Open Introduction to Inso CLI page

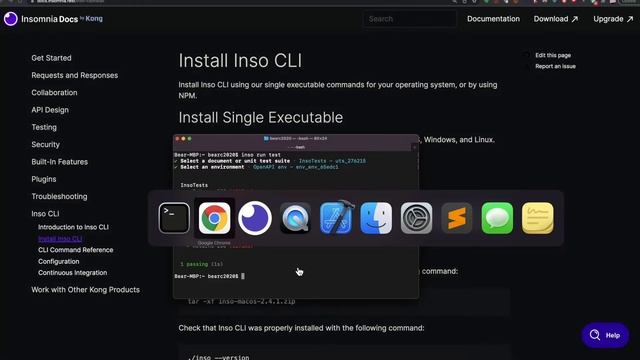(x=73, y=227)
